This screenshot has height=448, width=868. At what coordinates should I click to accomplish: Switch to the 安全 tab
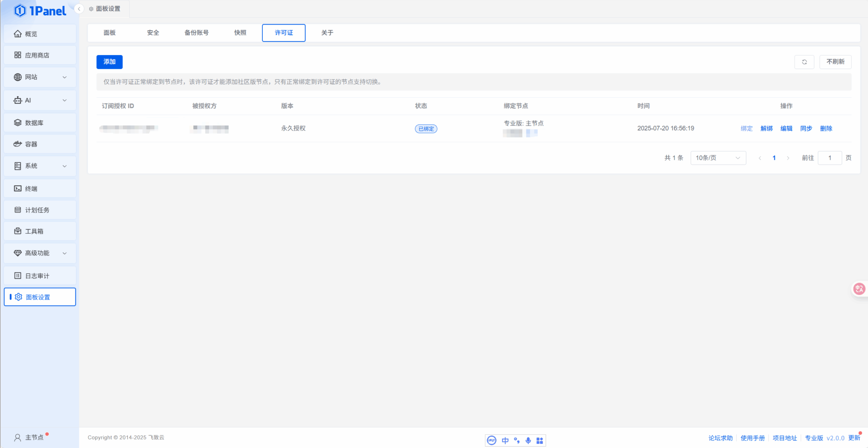[153, 33]
